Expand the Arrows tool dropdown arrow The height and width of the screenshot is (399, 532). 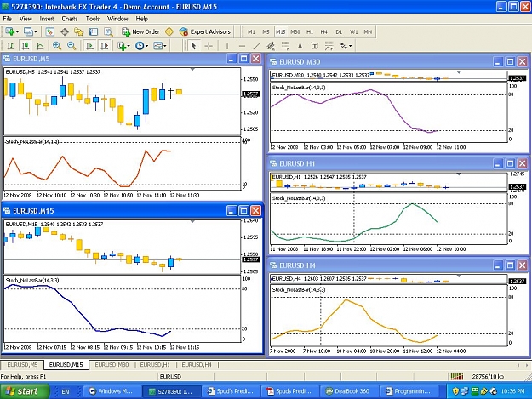(350, 46)
